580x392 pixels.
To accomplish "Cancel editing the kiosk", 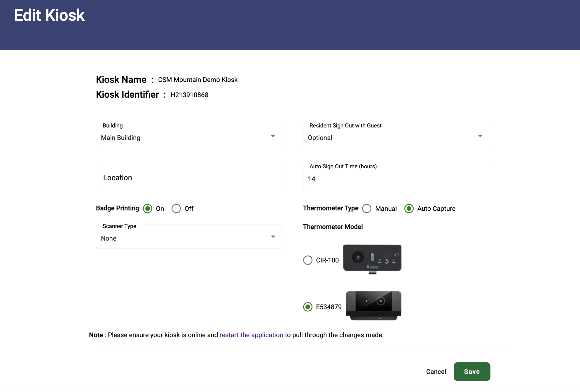I will coord(436,371).
